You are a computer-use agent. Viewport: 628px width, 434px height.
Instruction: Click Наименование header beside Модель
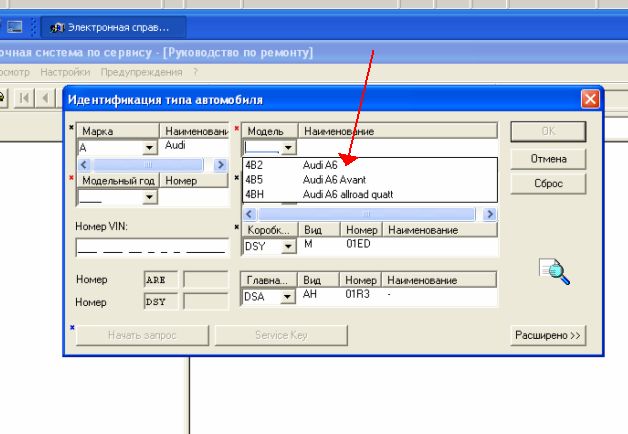click(x=398, y=131)
